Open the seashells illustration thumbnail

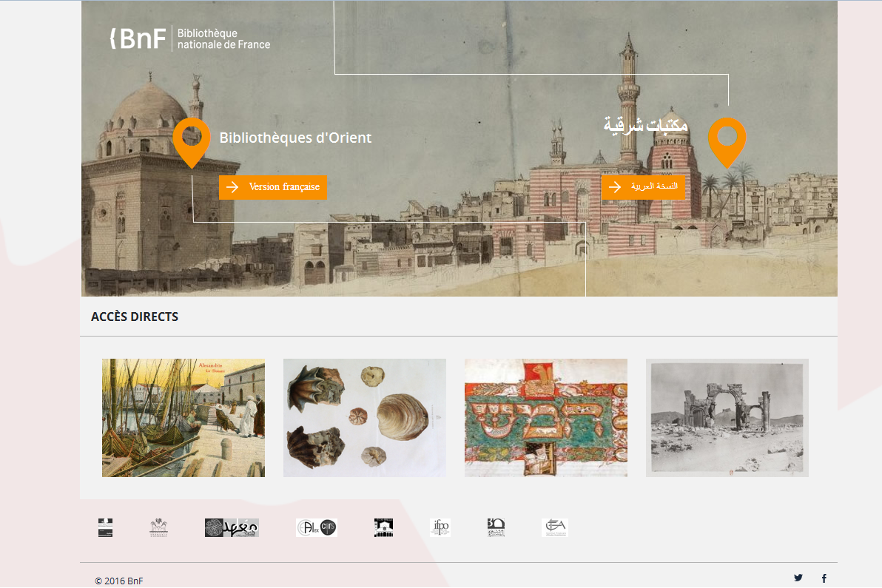click(x=365, y=418)
